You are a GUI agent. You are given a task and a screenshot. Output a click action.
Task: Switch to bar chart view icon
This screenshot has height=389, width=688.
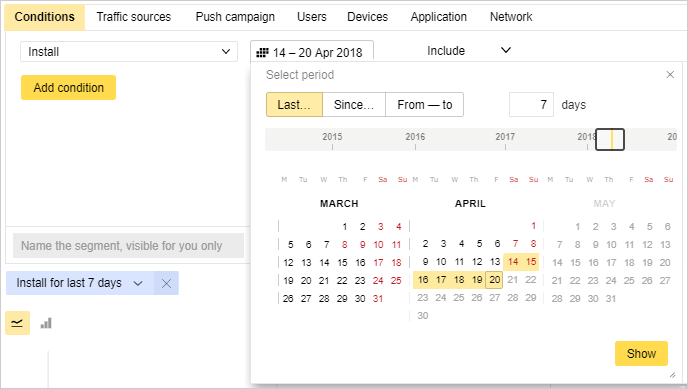[46, 323]
